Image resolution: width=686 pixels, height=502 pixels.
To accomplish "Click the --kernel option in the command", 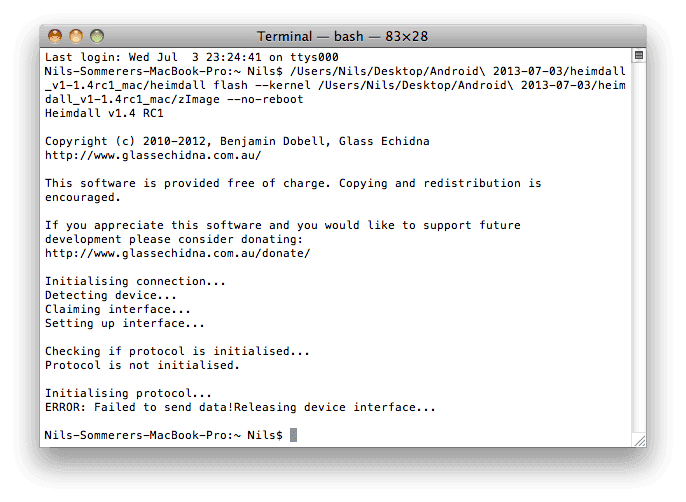I will pyautogui.click(x=283, y=85).
